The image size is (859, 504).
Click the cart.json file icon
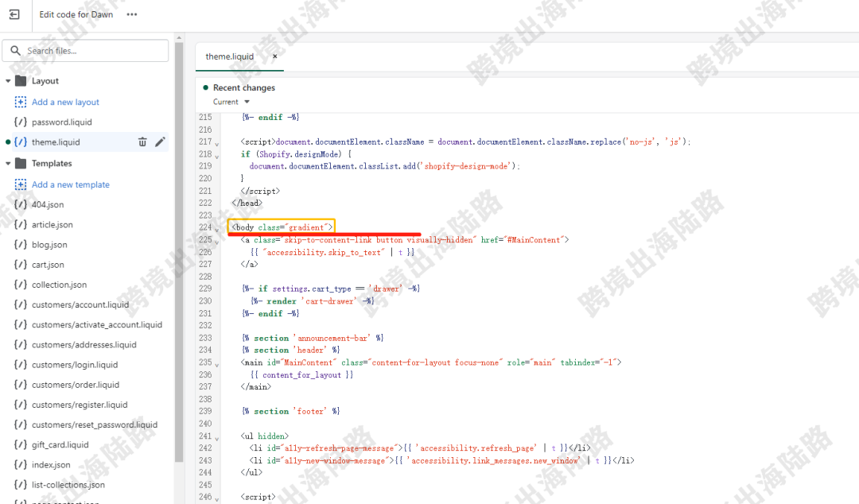coord(20,265)
